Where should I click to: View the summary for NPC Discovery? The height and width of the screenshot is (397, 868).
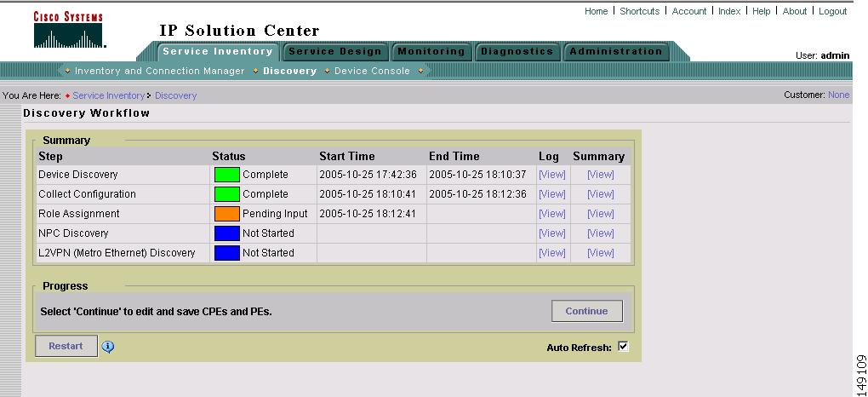pos(601,233)
